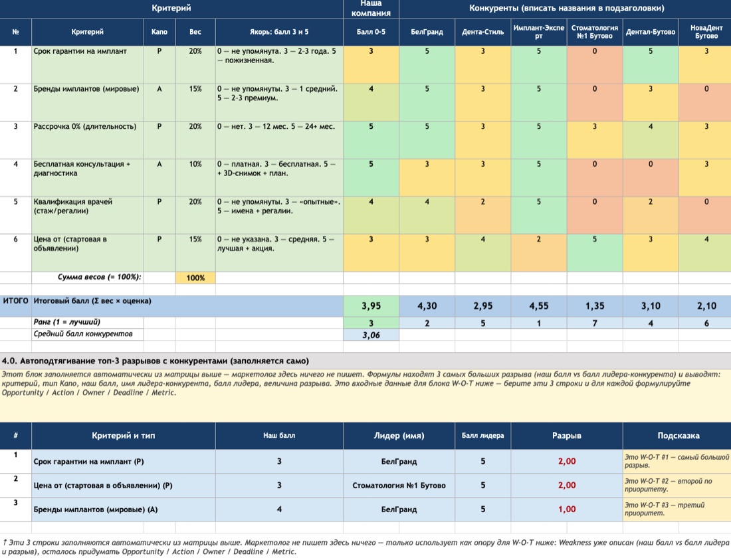Select leader name 'Стоматология №1 Бутово' in gap table
The height and width of the screenshot is (560, 731).
point(399,486)
